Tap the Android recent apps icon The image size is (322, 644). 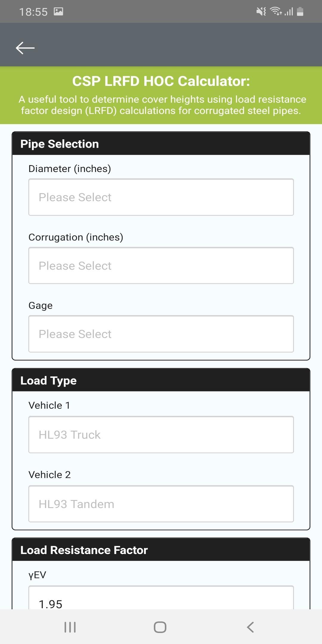click(70, 627)
